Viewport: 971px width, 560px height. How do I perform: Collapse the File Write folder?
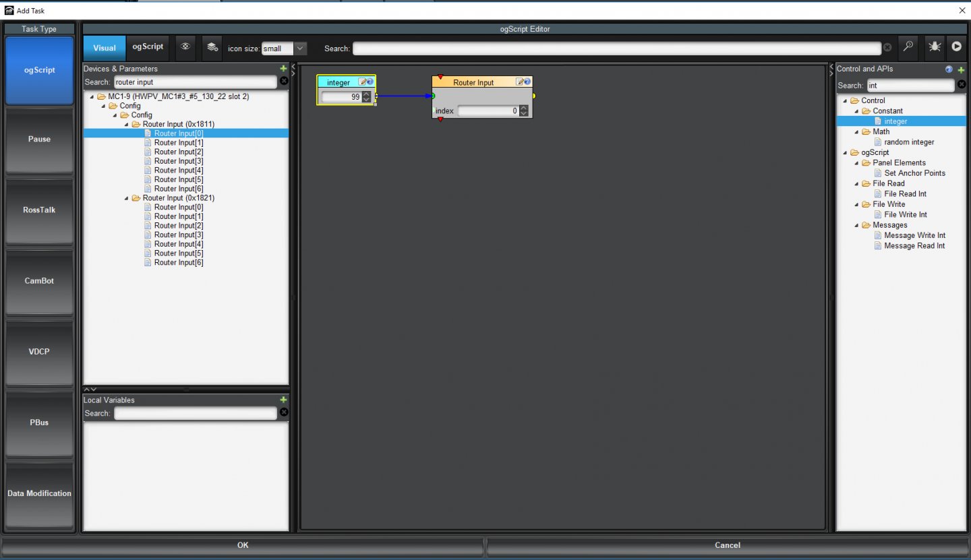tap(856, 205)
